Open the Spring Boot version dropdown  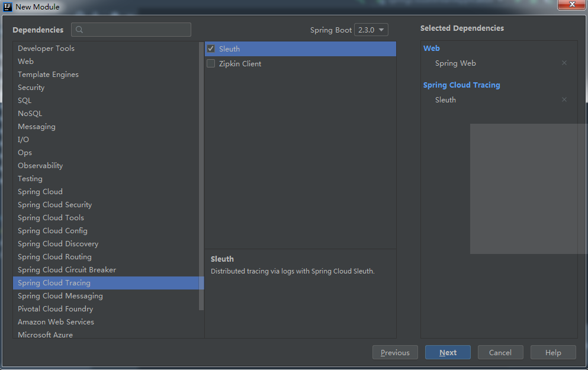click(x=371, y=30)
